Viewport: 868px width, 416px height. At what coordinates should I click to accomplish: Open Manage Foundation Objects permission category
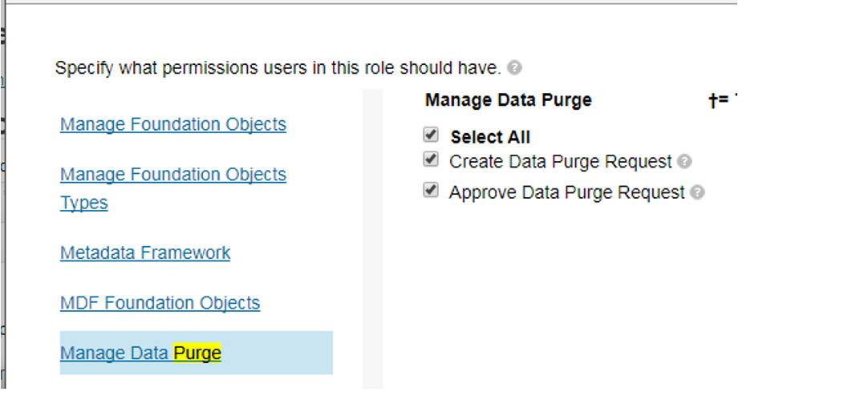coord(173,124)
